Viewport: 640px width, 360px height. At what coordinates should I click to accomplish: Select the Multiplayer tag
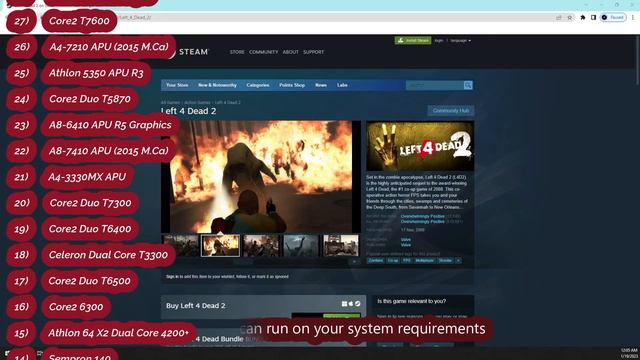424,260
